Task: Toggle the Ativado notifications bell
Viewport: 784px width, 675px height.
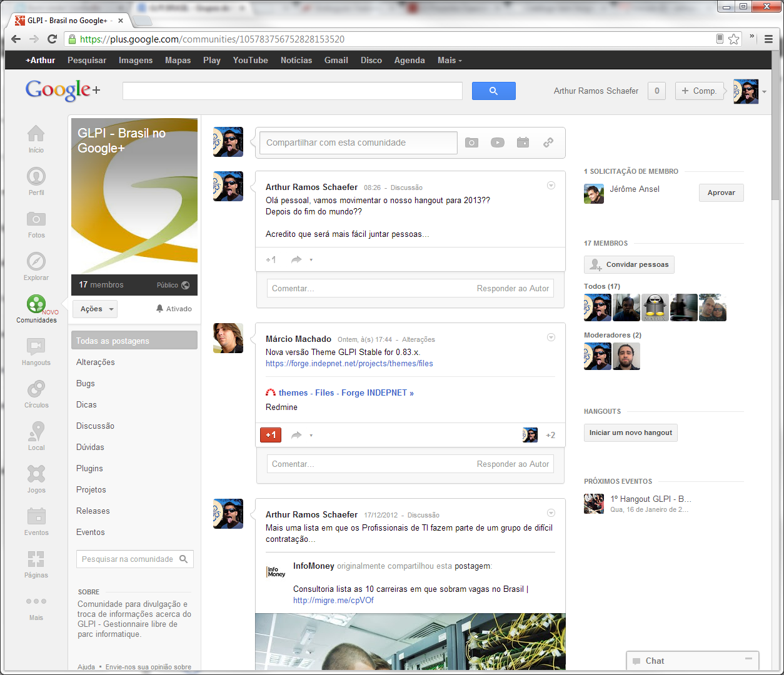Action: [x=174, y=309]
